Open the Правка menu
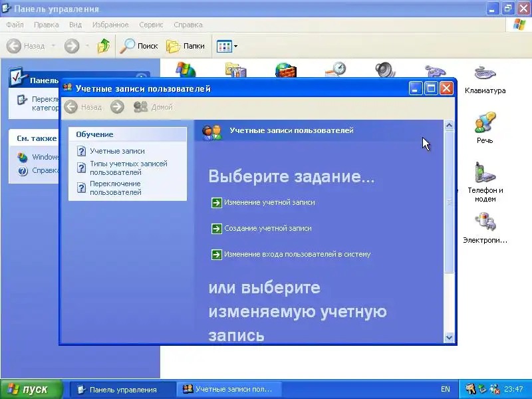Viewport: 532px width, 399px height. [46, 25]
